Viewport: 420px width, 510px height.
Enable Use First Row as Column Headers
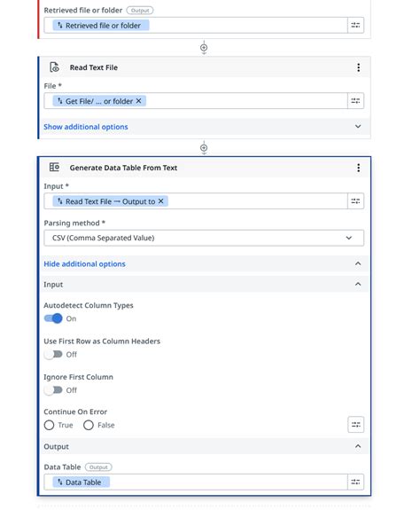53,354
